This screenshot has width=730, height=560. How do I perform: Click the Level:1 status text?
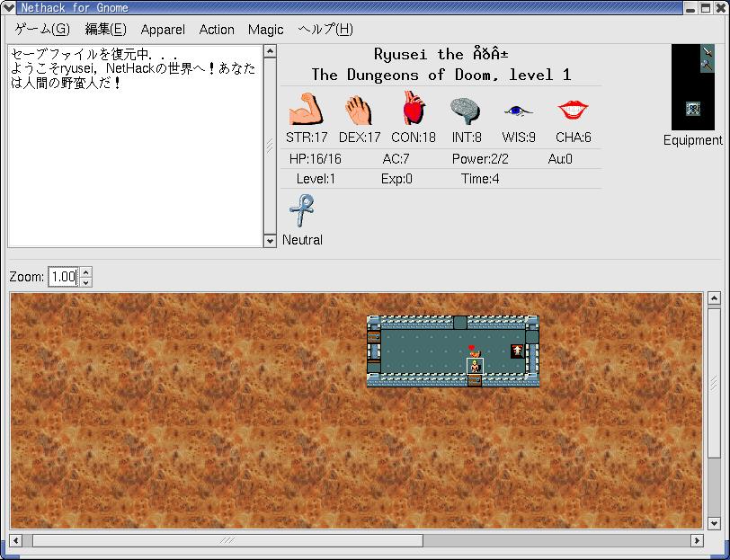click(316, 179)
